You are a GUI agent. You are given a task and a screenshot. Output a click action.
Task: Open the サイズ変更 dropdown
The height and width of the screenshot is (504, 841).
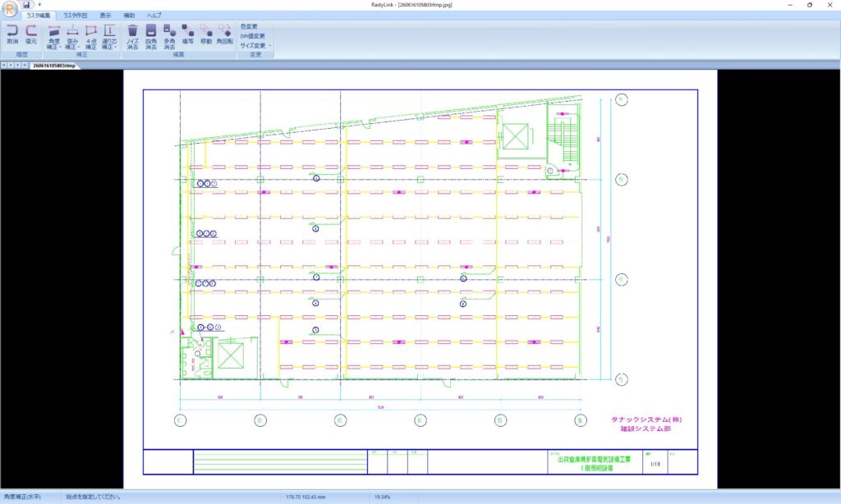coord(255,46)
